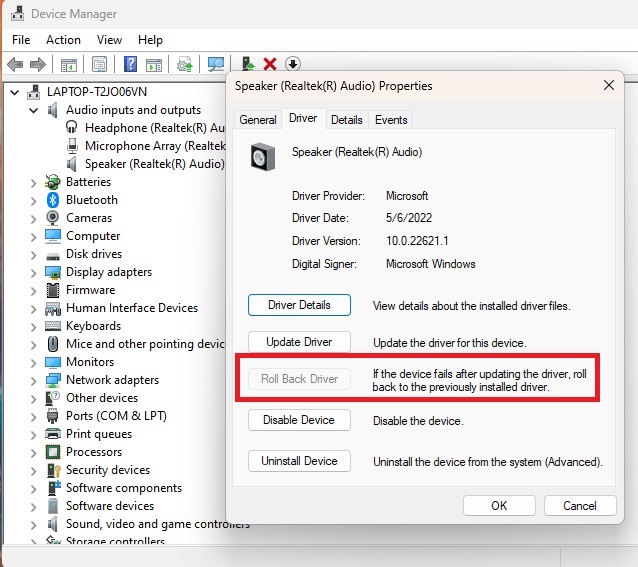638x567 pixels.
Task: Toggle the Action pane toolbar icon
Action: 154,65
